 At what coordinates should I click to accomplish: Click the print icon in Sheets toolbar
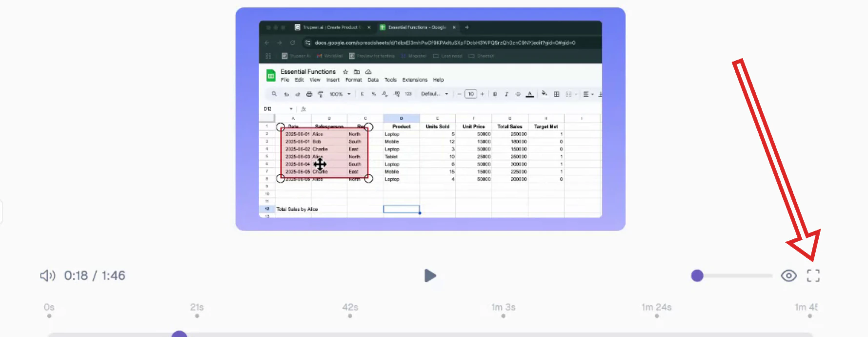309,94
